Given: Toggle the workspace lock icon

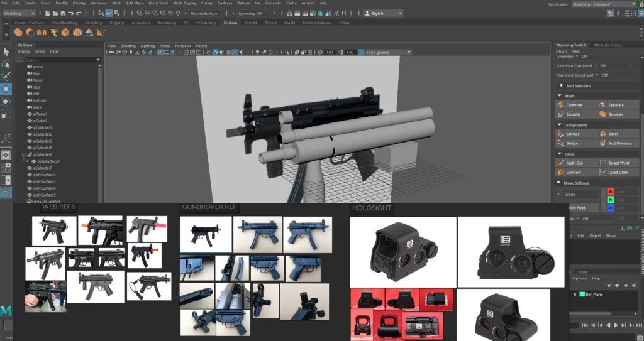Looking at the screenshot, I should pos(641,4).
